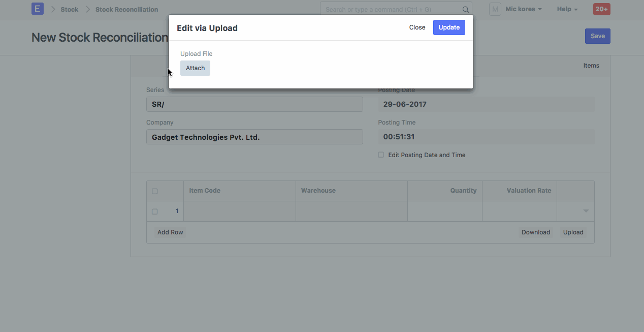Check the select-all checkbox in table header
This screenshot has width=644, height=332.
click(x=155, y=191)
